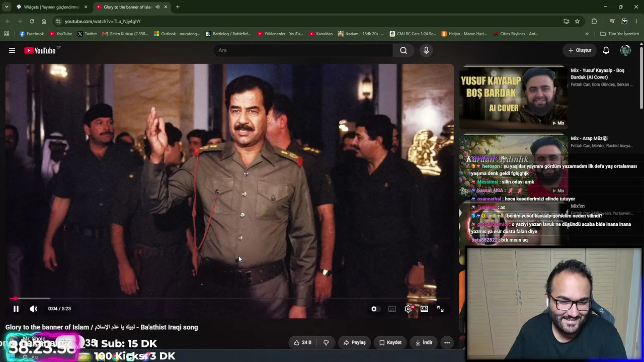
Task: Close the Widgets tab
Action: click(86, 7)
